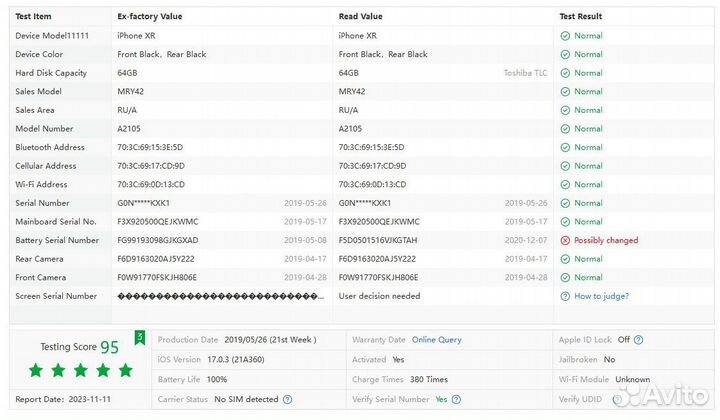Click the Activated Yes value

pyautogui.click(x=398, y=359)
